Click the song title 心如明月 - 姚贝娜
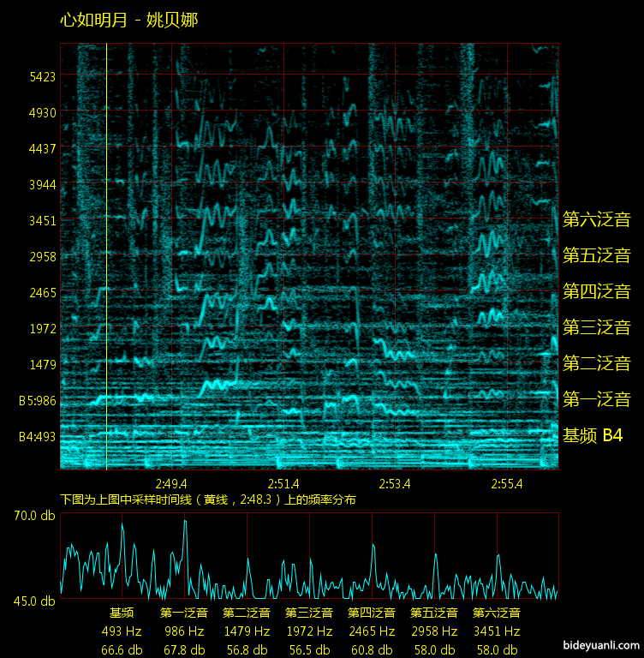 click(128, 20)
